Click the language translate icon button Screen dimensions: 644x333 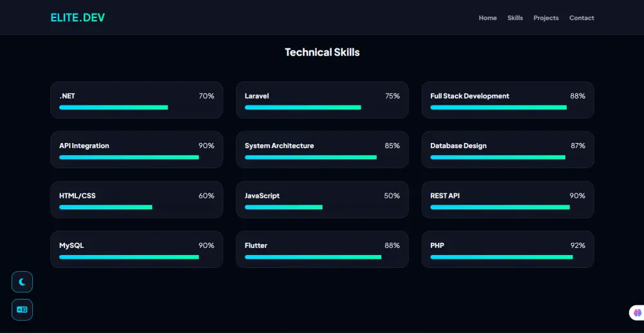[22, 309]
